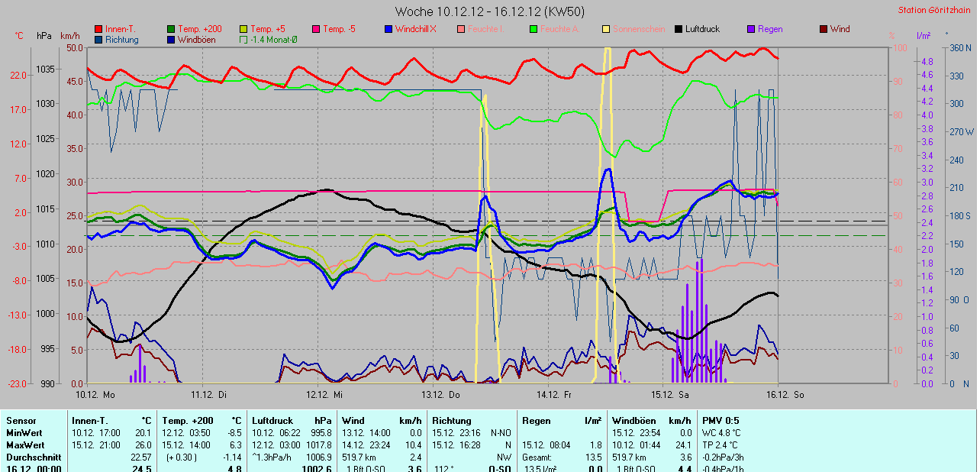Click the '180 S' compass label on the right axis
980x472 pixels.
[x=962, y=216]
